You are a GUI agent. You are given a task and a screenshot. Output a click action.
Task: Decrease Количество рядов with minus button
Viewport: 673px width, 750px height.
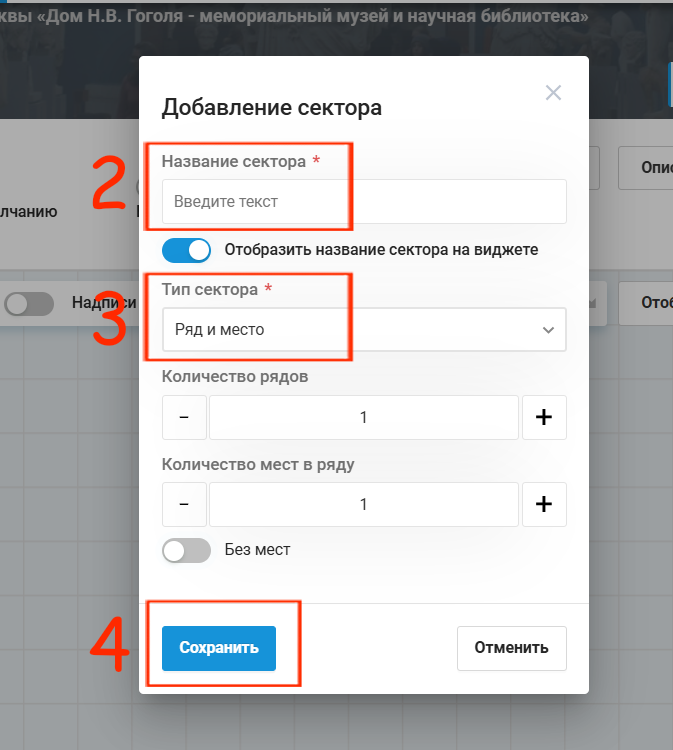coord(184,417)
